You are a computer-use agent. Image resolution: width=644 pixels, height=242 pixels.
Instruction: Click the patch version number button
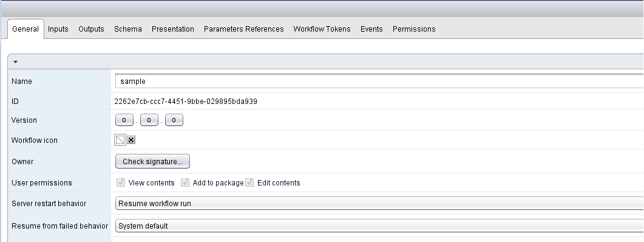tap(174, 120)
